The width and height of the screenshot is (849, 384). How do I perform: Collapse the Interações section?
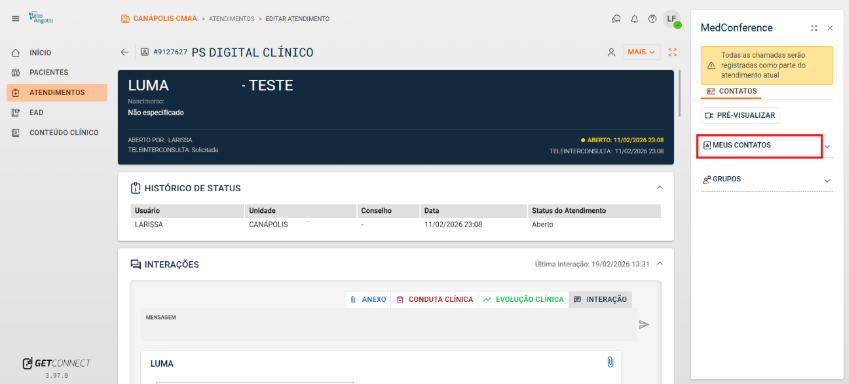659,264
